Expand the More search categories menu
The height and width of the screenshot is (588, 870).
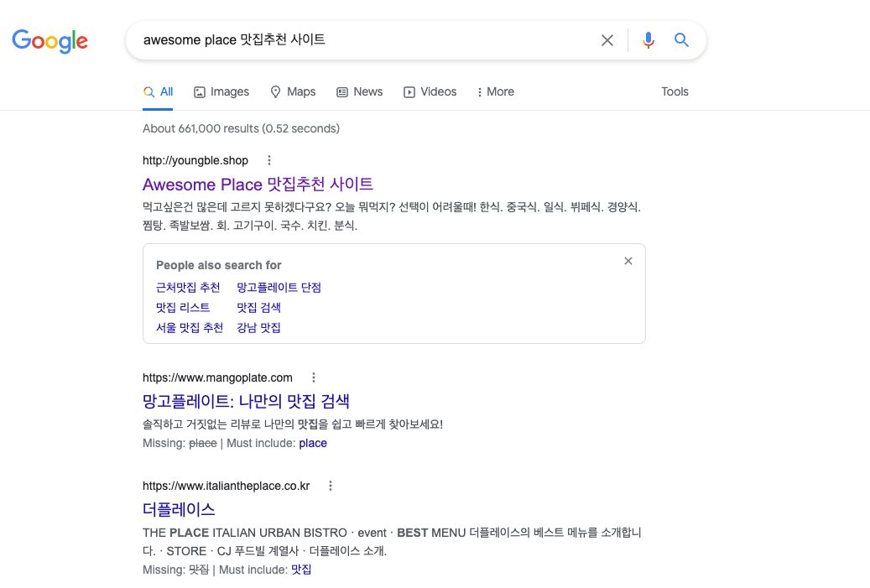tap(496, 92)
